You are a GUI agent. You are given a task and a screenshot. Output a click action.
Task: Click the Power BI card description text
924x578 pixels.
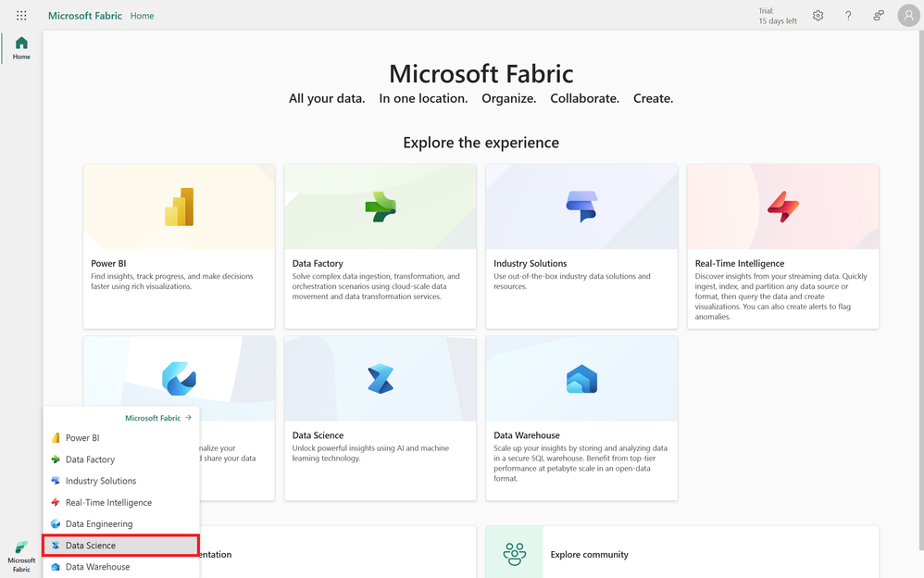click(x=172, y=282)
